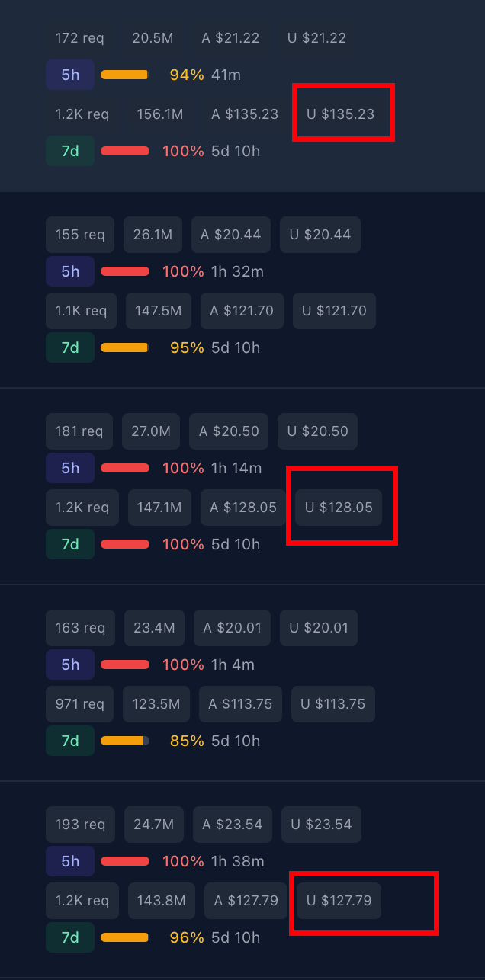The image size is (485, 980).
Task: Select the 971 req chip
Action: click(80, 704)
